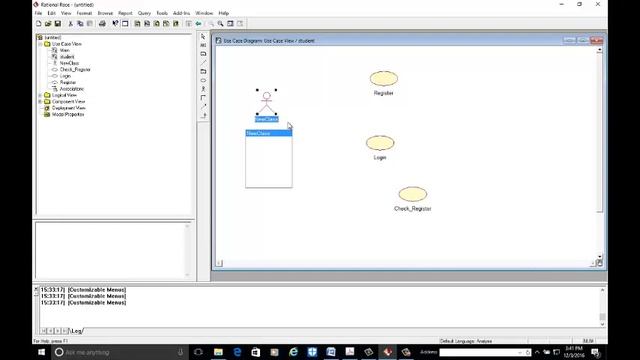Click the Browse Component Diagram toolbar icon
Viewport: 640px width, 360px height.
pyautogui.click(x=157, y=24)
